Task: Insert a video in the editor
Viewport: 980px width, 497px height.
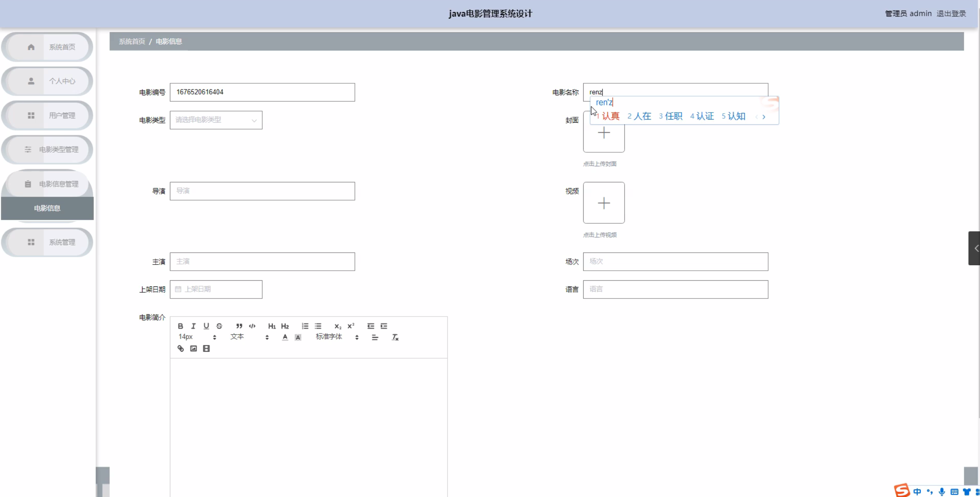Action: click(x=206, y=349)
